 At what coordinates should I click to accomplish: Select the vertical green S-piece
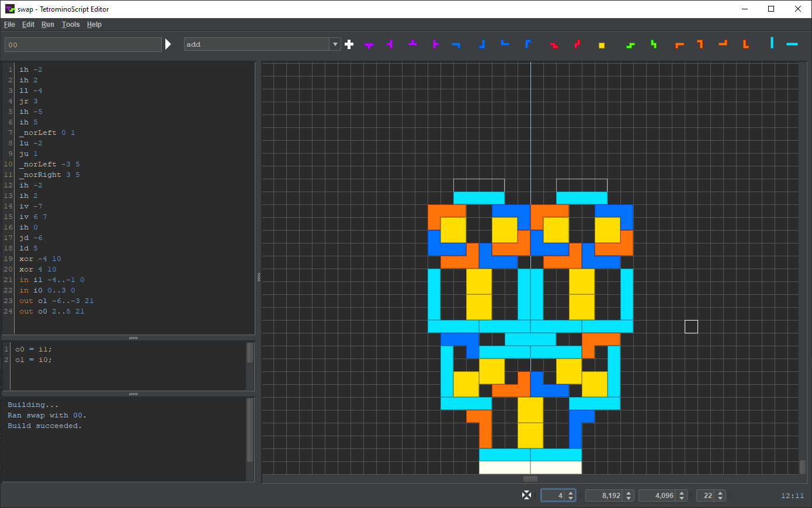point(653,44)
